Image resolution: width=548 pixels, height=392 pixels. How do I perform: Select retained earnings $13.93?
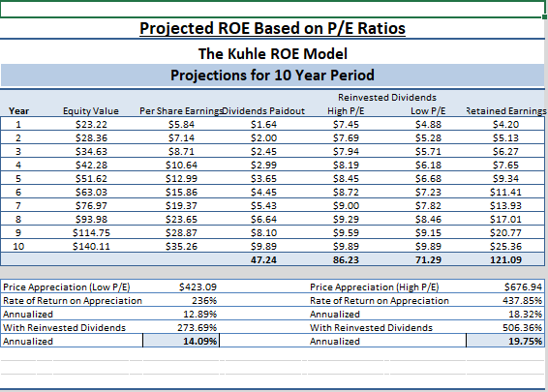pyautogui.click(x=505, y=206)
